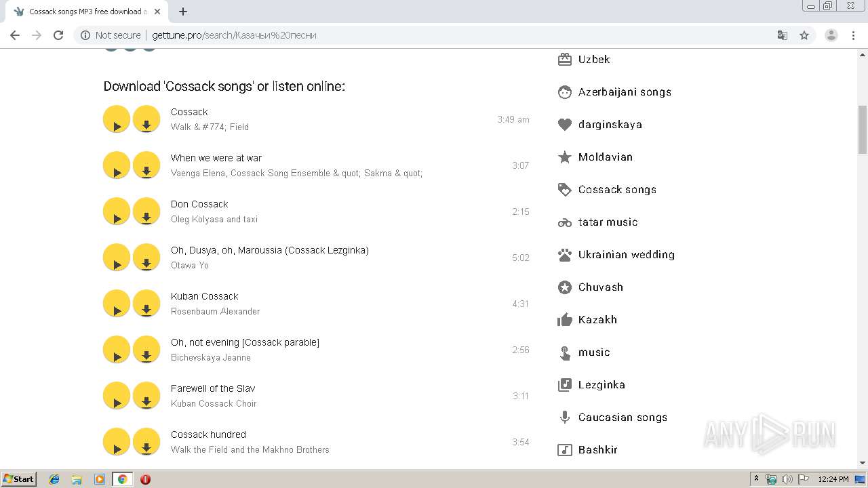Image resolution: width=868 pixels, height=488 pixels.
Task: Open the Uzbek genre link
Action: 594,60
